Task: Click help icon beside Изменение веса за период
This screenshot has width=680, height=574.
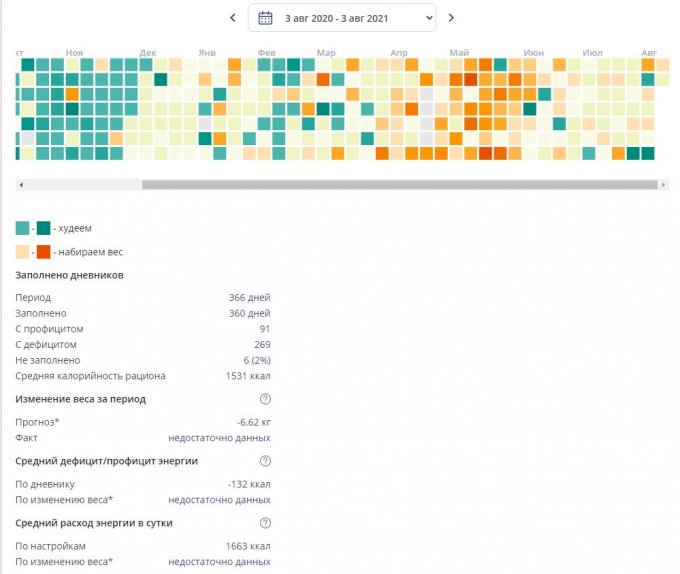Action: point(265,399)
